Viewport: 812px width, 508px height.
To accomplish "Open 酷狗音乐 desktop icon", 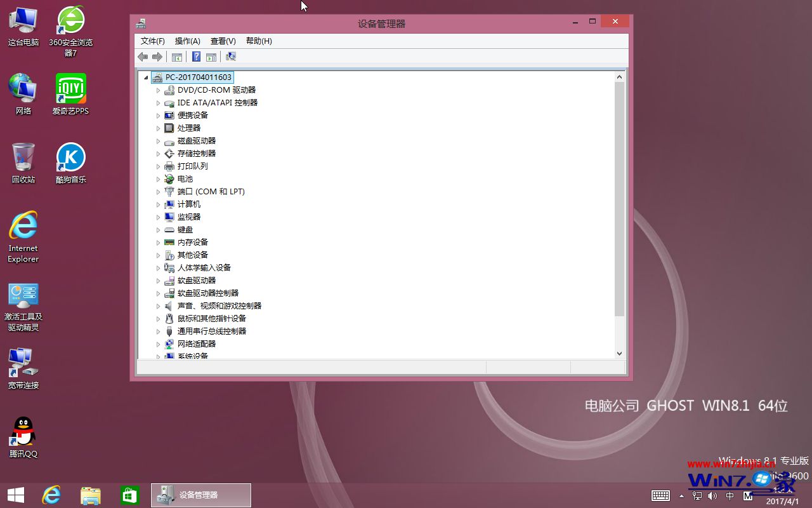I will tap(70, 159).
